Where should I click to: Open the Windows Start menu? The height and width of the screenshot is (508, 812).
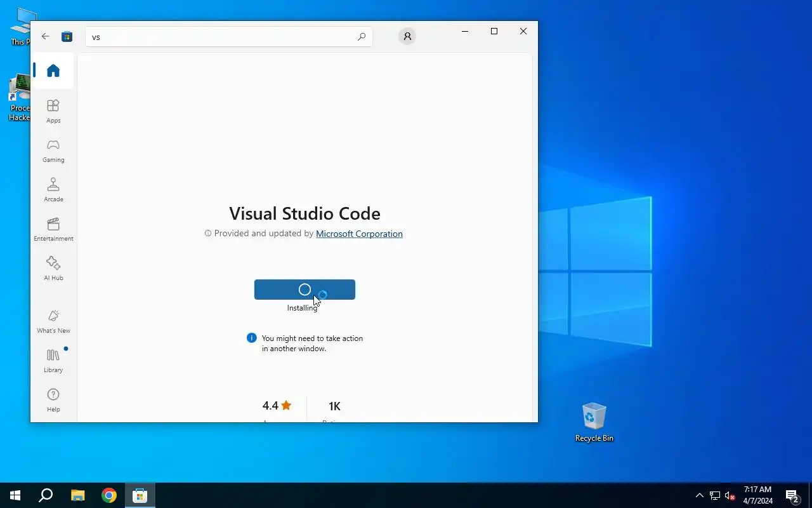click(15, 495)
